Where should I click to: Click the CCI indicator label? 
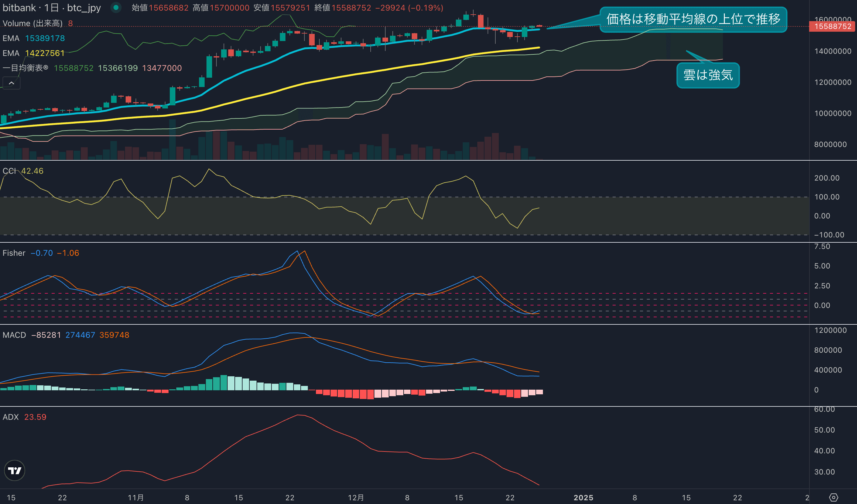(9, 171)
